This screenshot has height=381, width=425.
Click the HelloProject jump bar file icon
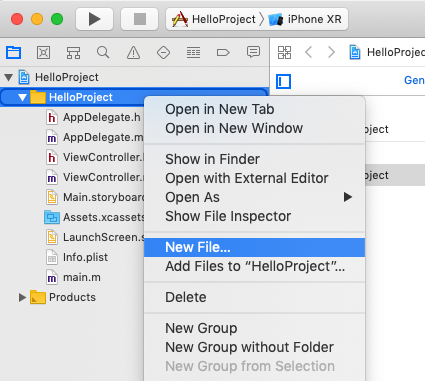[355, 52]
